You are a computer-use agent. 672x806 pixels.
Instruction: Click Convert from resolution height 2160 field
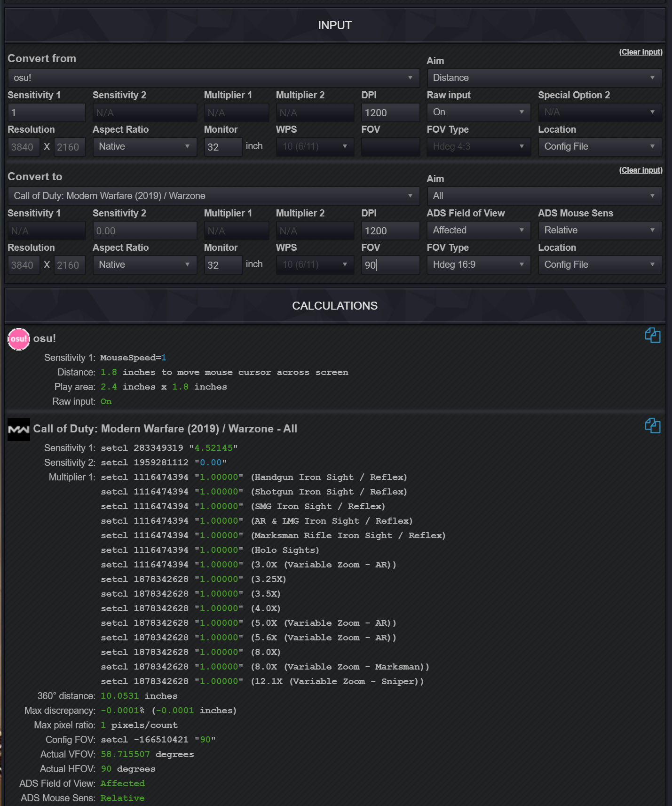click(x=70, y=147)
